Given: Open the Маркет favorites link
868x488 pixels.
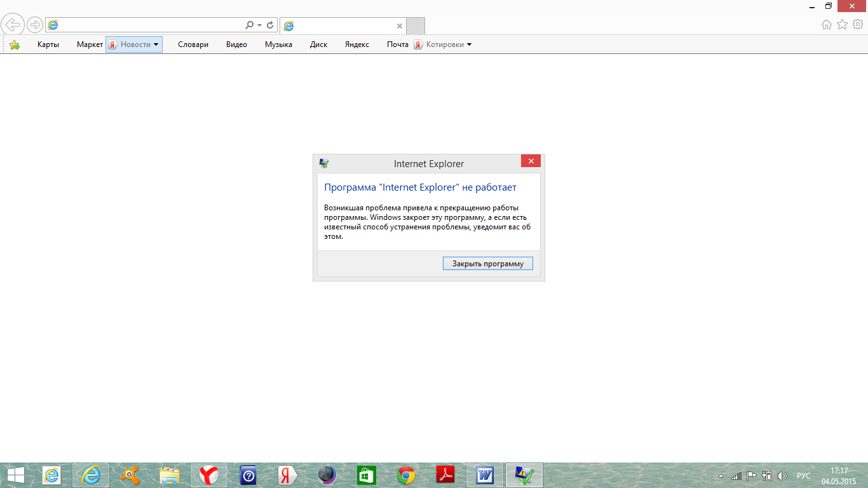Looking at the screenshot, I should (90, 44).
